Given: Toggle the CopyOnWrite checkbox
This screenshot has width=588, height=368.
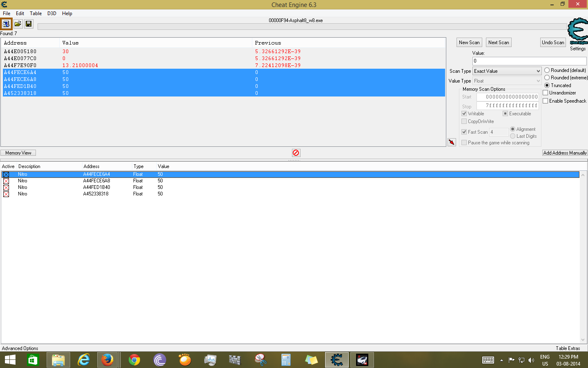Looking at the screenshot, I should pyautogui.click(x=464, y=121).
